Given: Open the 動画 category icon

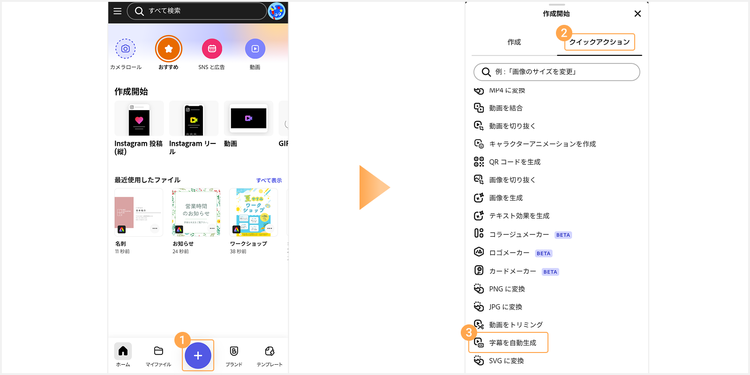Looking at the screenshot, I should tap(255, 49).
